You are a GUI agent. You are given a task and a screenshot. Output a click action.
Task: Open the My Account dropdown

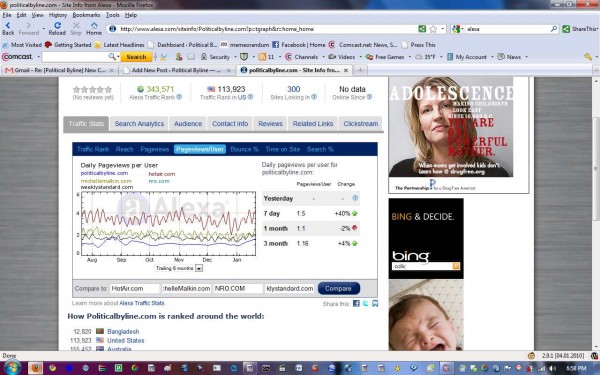pos(492,57)
